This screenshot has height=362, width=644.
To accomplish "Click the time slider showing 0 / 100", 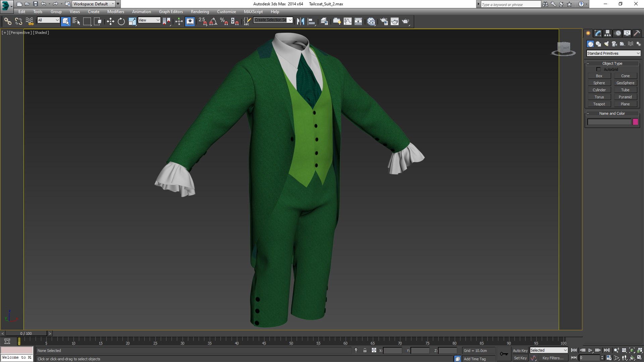I will (26, 334).
